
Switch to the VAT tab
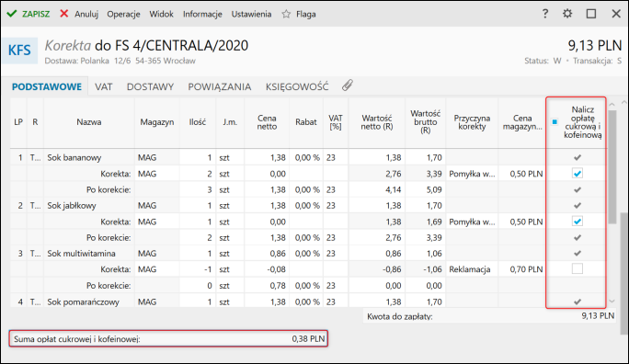pos(104,86)
